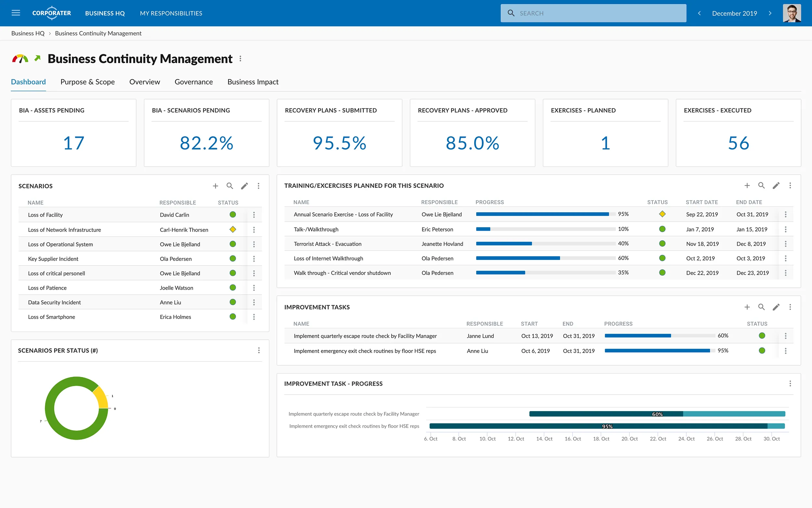The width and height of the screenshot is (812, 508).
Task: Click the edit pencil in Training/Exercises panel
Action: 776,186
